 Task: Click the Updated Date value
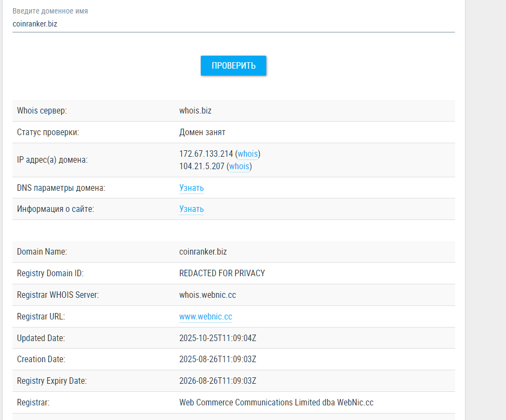[x=217, y=337]
